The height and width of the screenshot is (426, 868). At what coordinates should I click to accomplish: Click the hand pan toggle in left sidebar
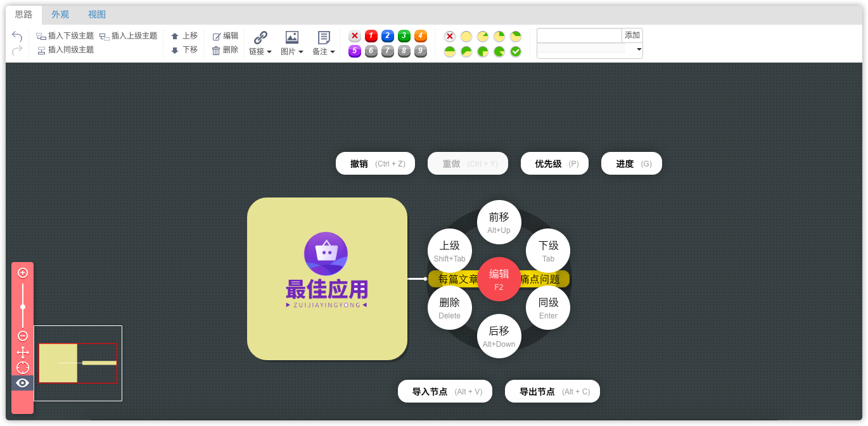coord(22,352)
